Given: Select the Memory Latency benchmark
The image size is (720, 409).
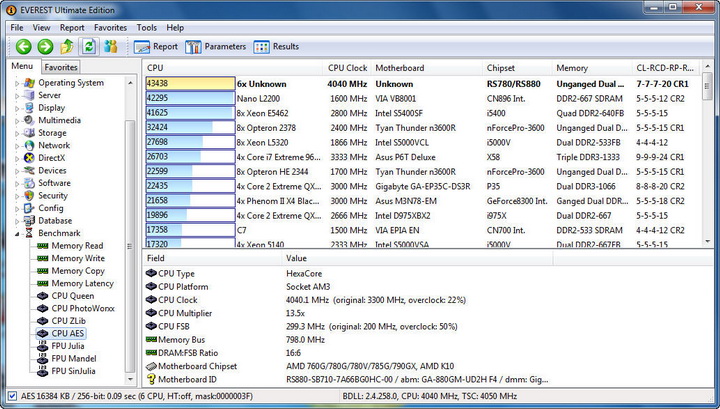Looking at the screenshot, I should 82,283.
